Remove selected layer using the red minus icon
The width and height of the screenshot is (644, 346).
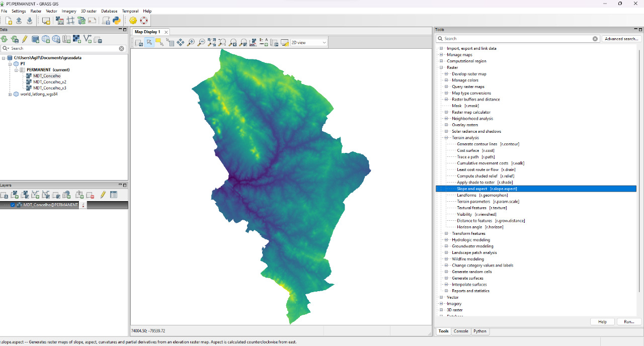pos(90,195)
